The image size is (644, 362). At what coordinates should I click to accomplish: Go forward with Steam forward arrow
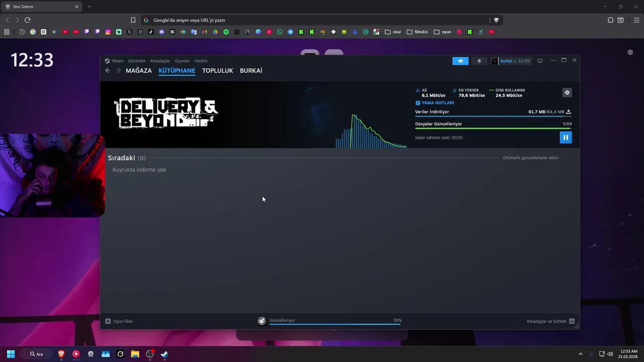pos(118,70)
